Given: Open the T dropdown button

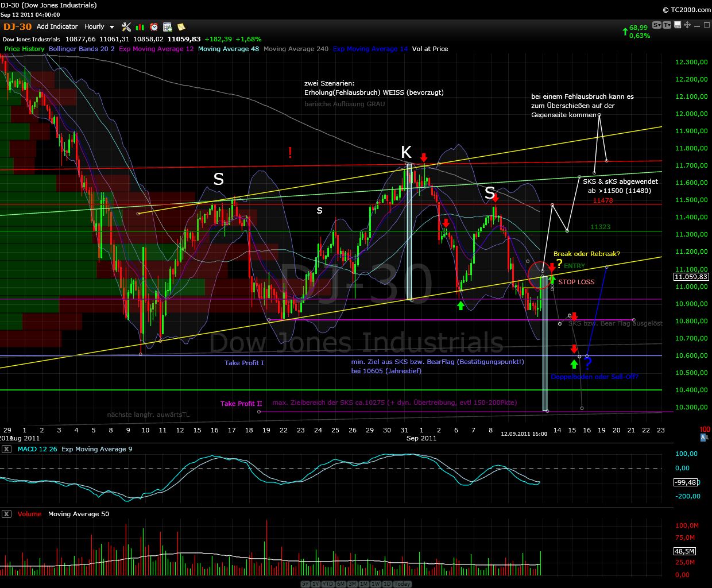Looking at the screenshot, I should coord(667,25).
